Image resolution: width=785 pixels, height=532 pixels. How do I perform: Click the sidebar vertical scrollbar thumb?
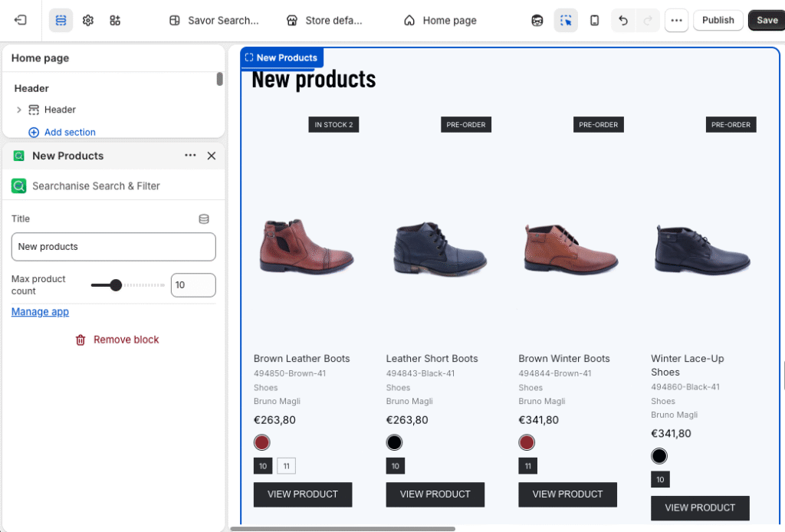[219, 79]
